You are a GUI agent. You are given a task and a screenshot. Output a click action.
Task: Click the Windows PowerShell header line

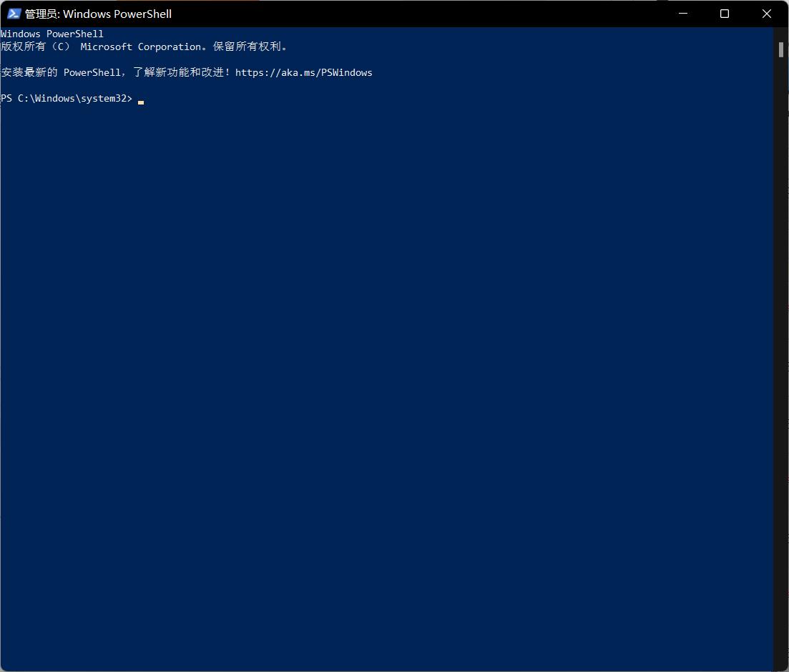coord(52,34)
